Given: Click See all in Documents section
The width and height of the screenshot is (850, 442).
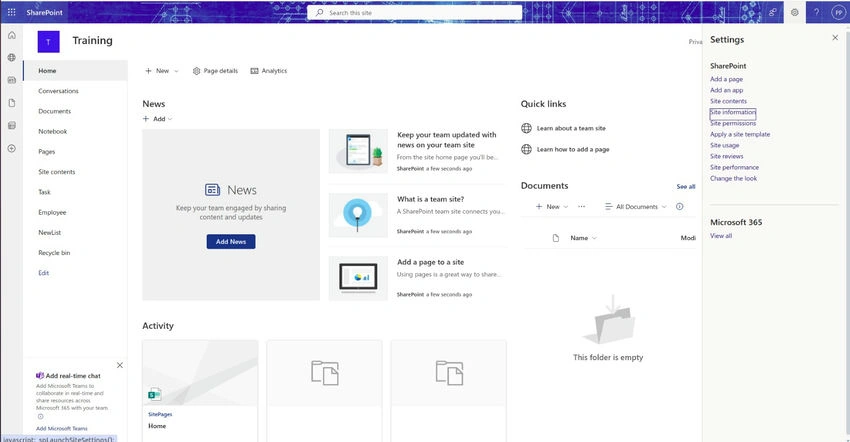Looking at the screenshot, I should click(x=686, y=187).
